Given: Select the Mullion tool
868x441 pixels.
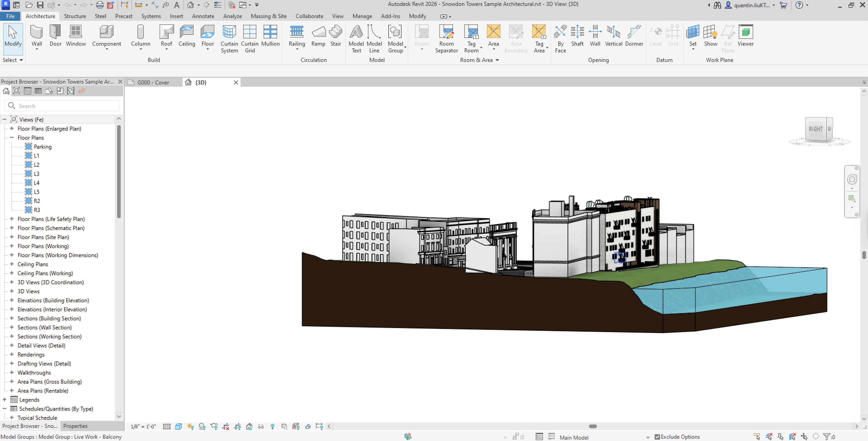Looking at the screenshot, I should point(270,36).
